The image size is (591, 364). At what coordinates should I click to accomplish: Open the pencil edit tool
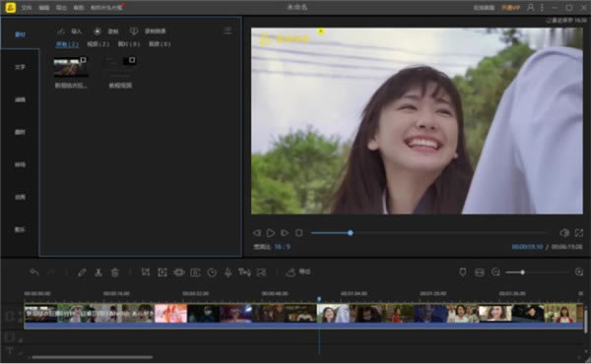point(82,273)
